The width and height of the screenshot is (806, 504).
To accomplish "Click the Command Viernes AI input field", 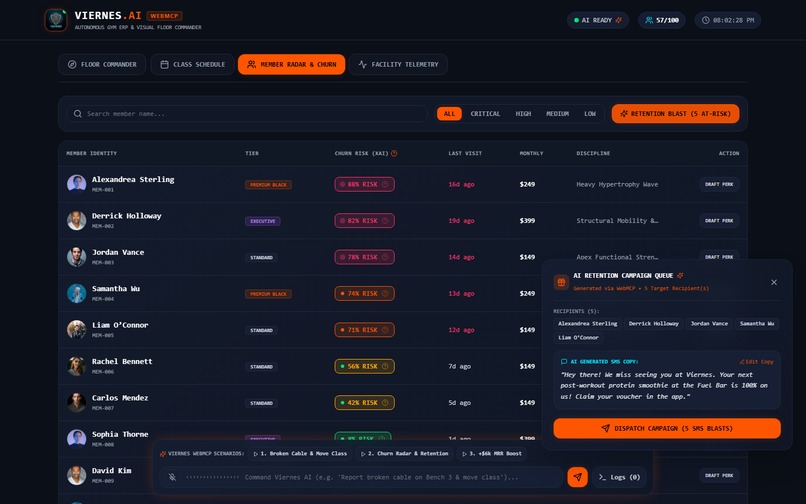I will click(x=381, y=477).
